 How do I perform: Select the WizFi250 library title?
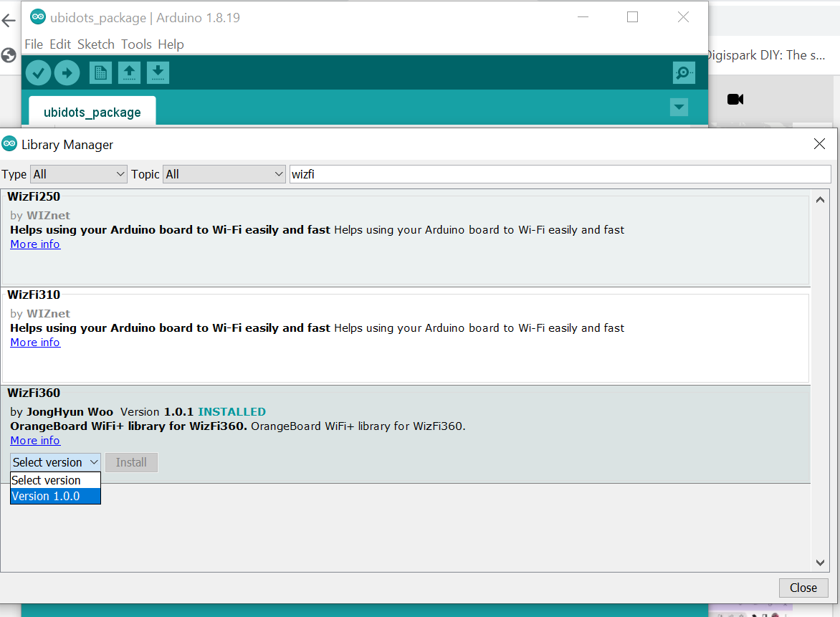tap(34, 196)
